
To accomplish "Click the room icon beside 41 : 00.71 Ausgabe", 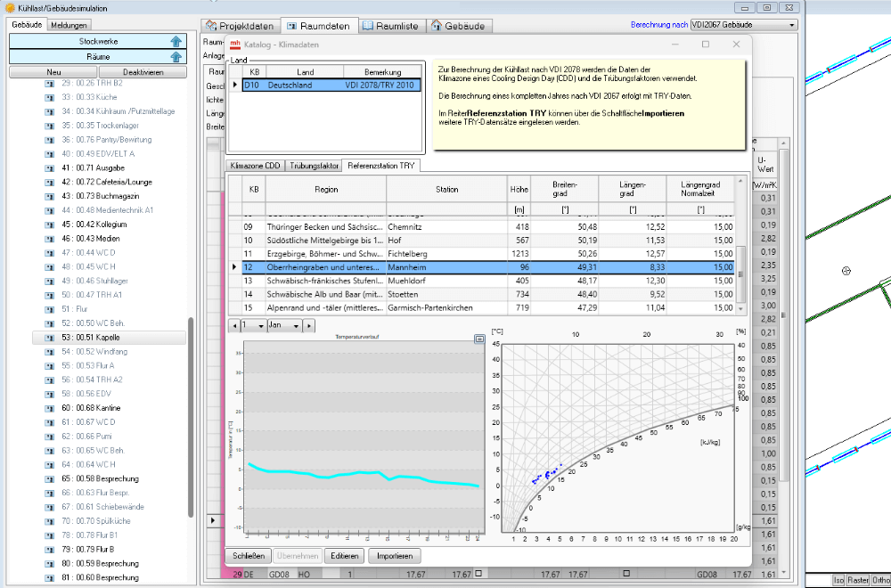I will pyautogui.click(x=50, y=168).
